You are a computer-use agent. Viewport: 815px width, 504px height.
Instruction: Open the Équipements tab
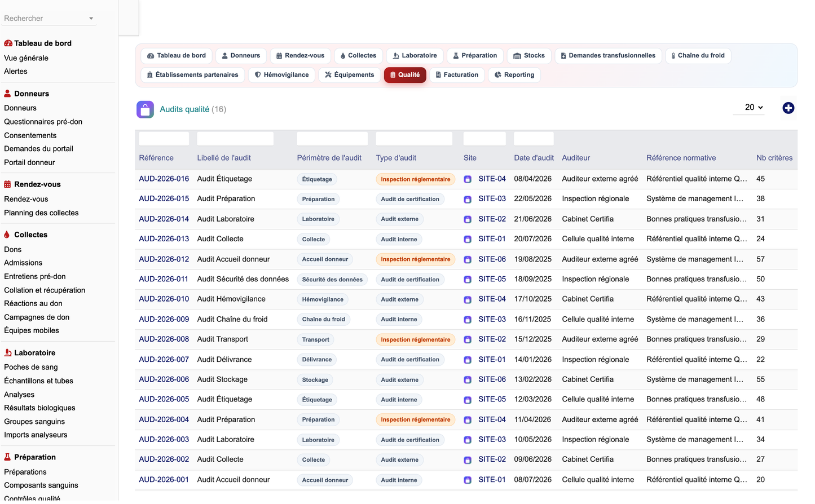click(x=349, y=75)
